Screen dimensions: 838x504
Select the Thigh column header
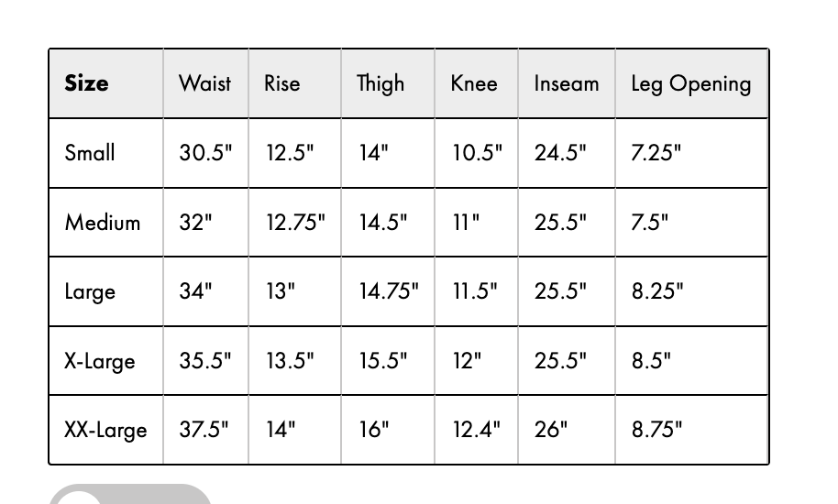pyautogui.click(x=380, y=84)
